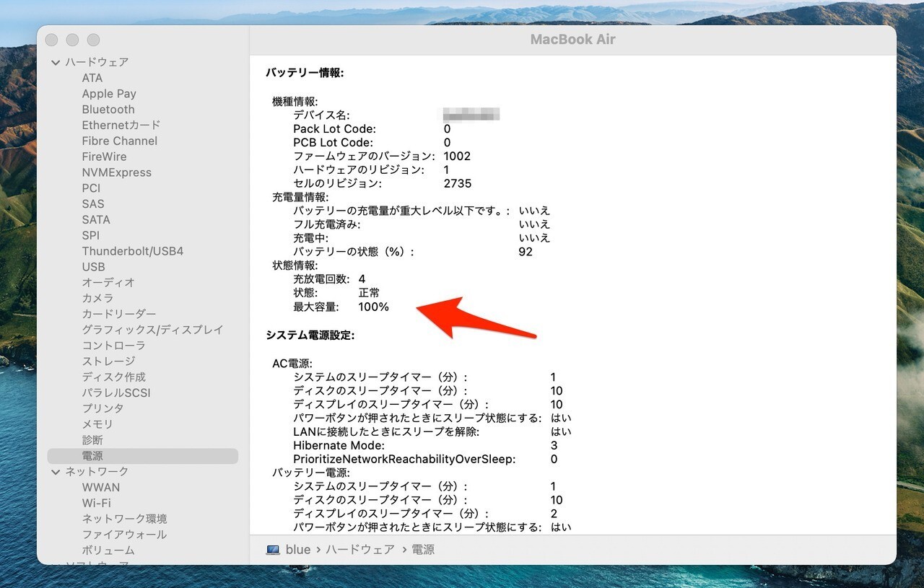Click the MacBook Air window title
The height and width of the screenshot is (588, 924).
click(573, 40)
